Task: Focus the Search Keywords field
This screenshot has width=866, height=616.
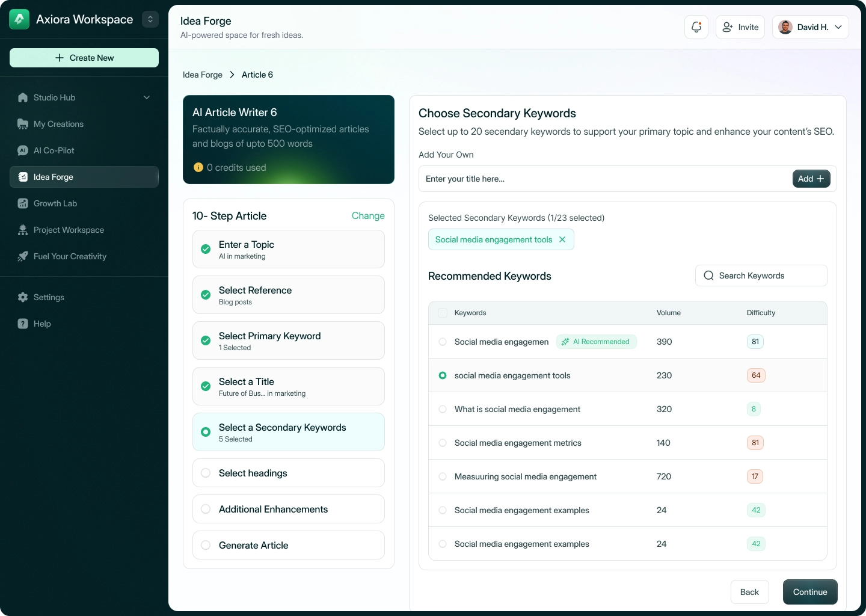Action: [761, 276]
